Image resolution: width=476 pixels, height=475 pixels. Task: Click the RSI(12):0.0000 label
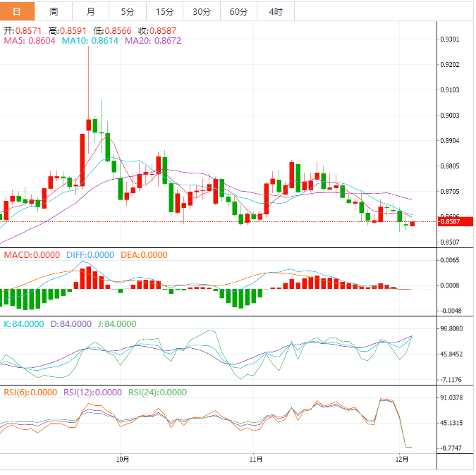92,393
